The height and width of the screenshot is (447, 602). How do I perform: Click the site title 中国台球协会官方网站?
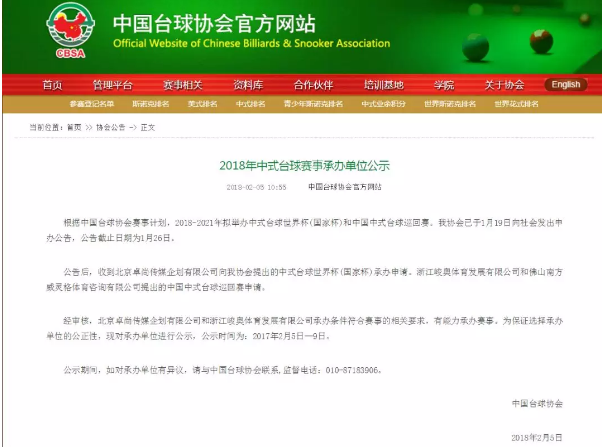tap(214, 23)
